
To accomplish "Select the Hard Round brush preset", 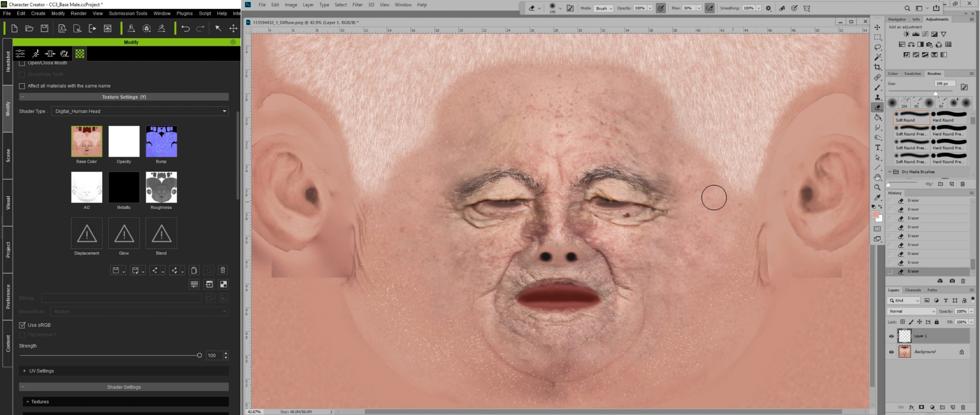I will (949, 117).
